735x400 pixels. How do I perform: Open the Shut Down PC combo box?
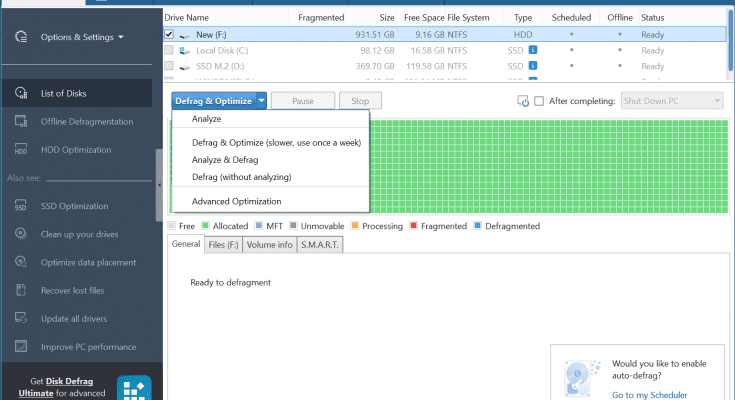(671, 101)
